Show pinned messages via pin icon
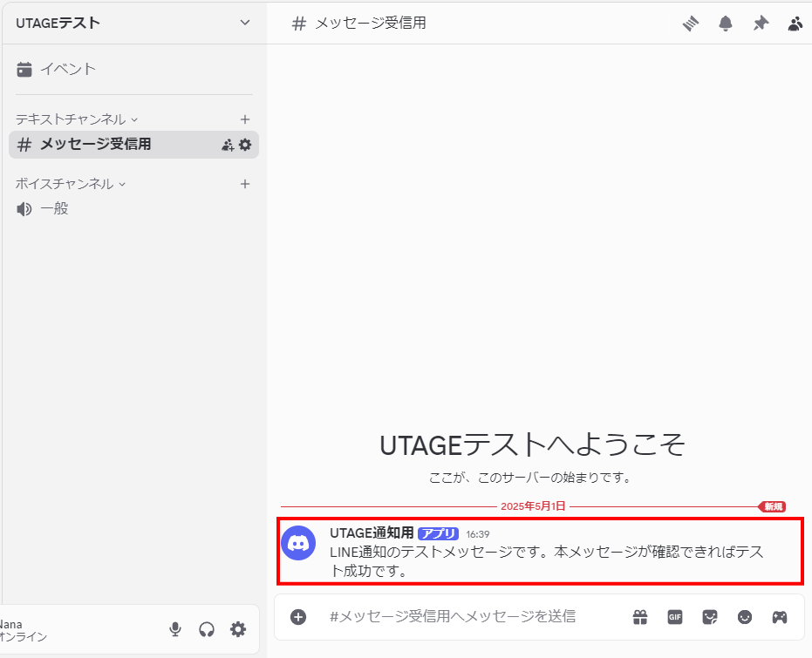Viewport: 812px width, 658px height. [761, 24]
